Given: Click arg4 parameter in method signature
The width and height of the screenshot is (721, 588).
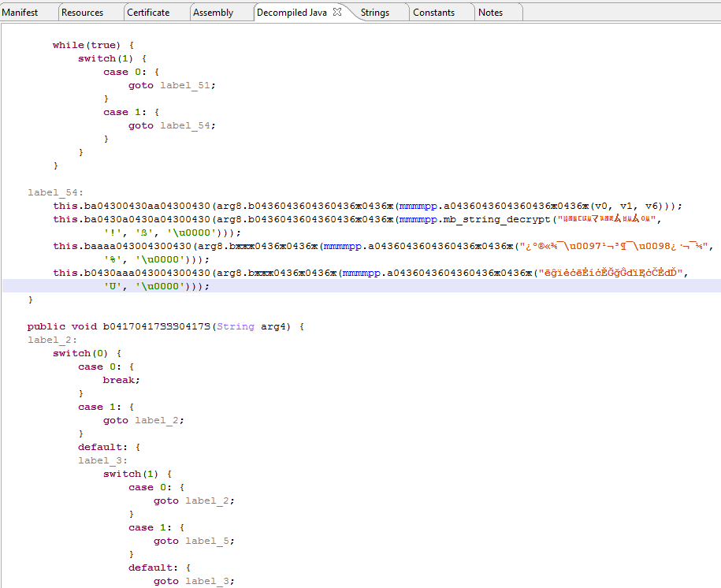Looking at the screenshot, I should tap(273, 326).
